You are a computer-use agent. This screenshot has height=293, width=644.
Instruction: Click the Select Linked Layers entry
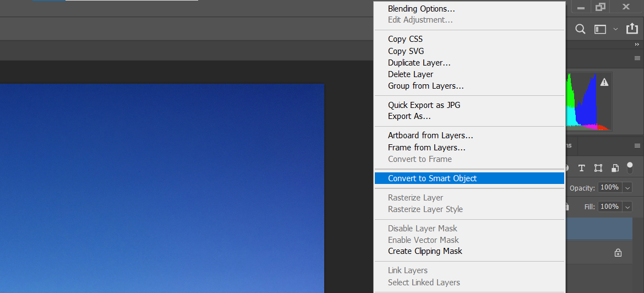424,283
